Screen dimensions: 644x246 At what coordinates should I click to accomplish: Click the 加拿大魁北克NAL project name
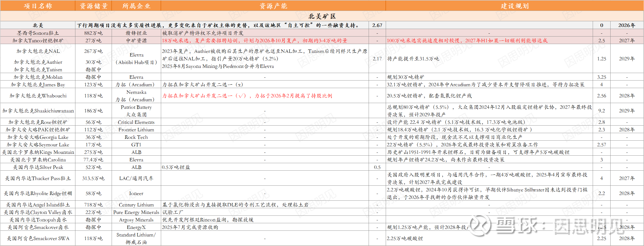coord(38,51)
